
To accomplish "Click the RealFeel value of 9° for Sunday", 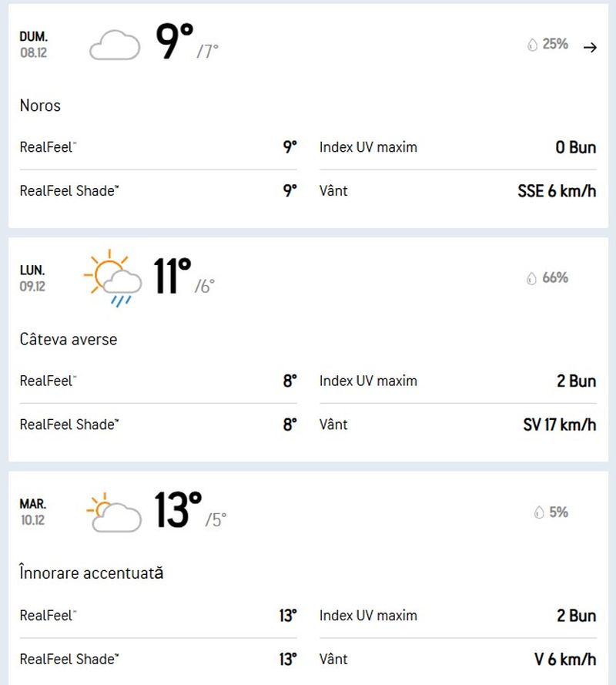I will (290, 146).
